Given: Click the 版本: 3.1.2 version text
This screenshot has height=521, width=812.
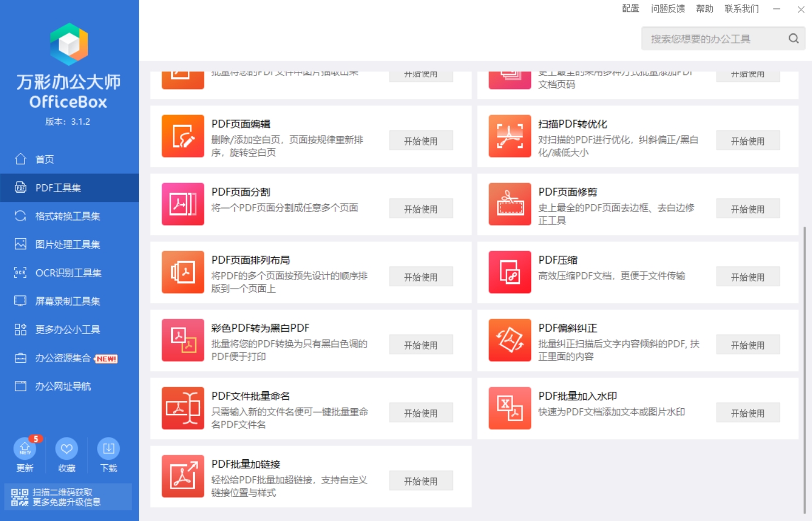Looking at the screenshot, I should click(x=68, y=122).
